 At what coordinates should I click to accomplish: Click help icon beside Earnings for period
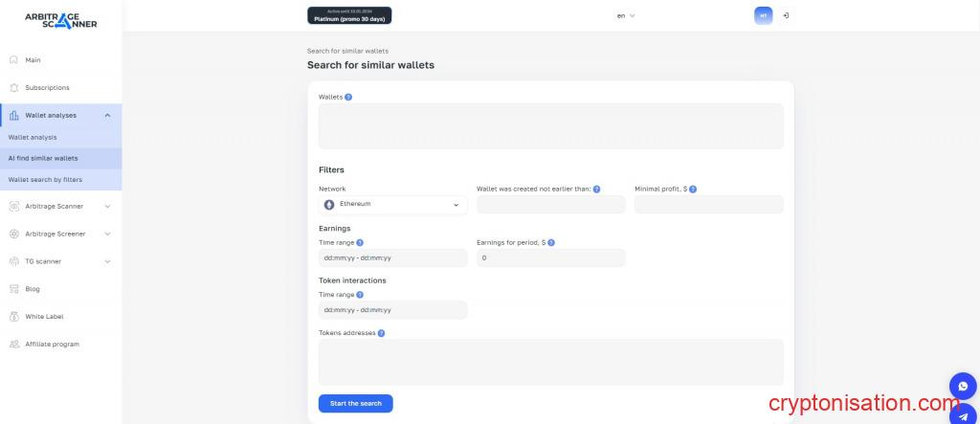coord(550,243)
